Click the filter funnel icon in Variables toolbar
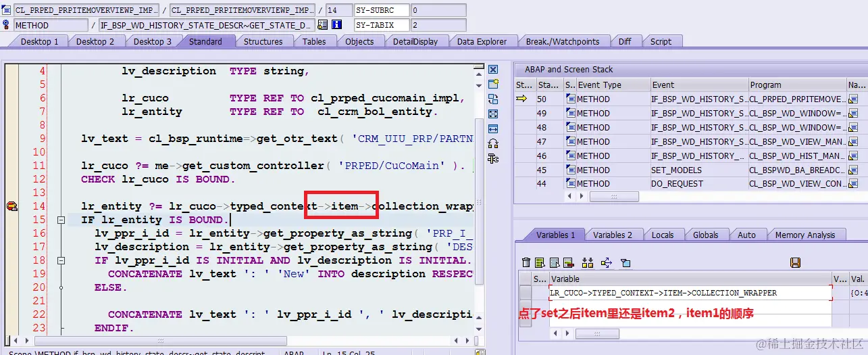The image size is (868, 355). pos(626,262)
